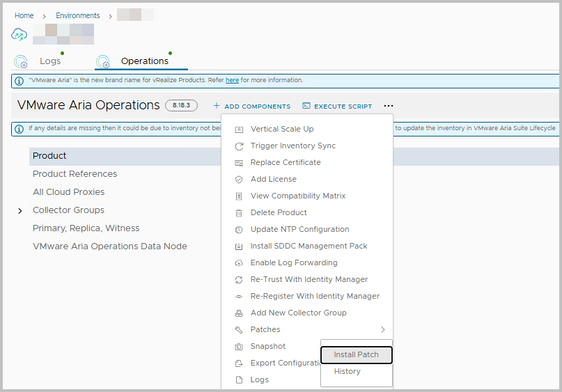Click the Re-Trust With Identity Manager icon
This screenshot has height=392, width=562.
(x=239, y=280)
